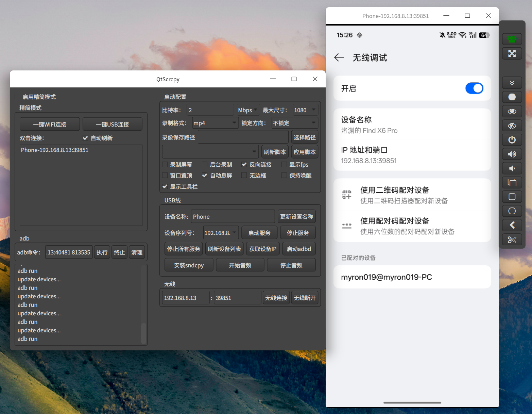Turn the screen off with the crossed-eye icon
This screenshot has height=414, width=532.
(x=512, y=126)
